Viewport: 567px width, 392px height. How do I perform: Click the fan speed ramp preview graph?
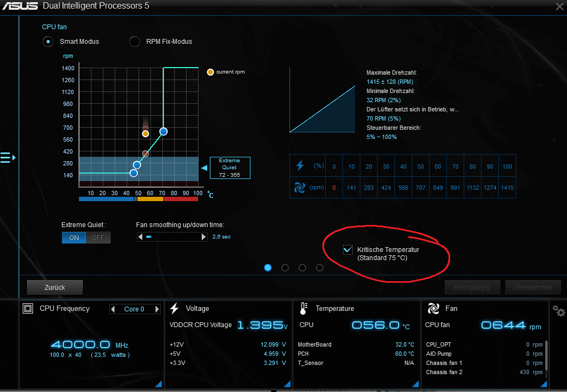(322, 99)
